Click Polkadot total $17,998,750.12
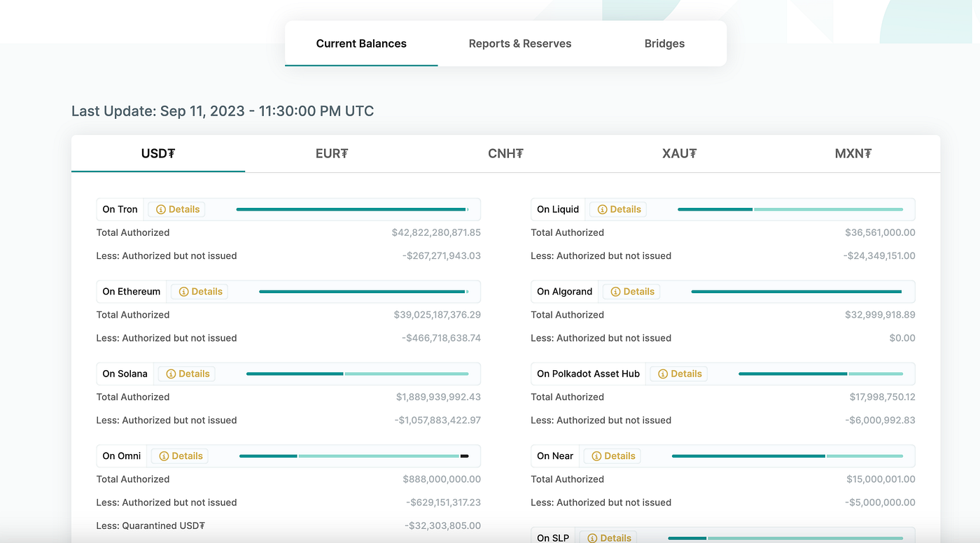The image size is (980, 543). pos(882,397)
